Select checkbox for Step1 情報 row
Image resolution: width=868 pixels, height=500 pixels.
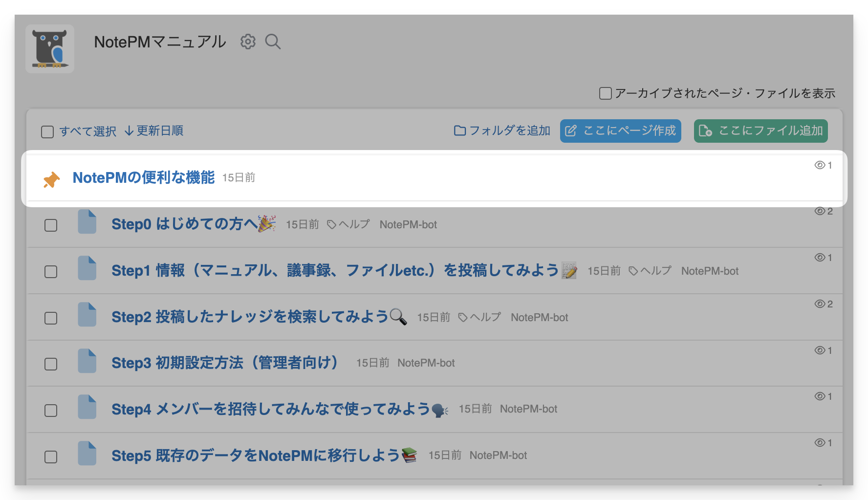[51, 272]
